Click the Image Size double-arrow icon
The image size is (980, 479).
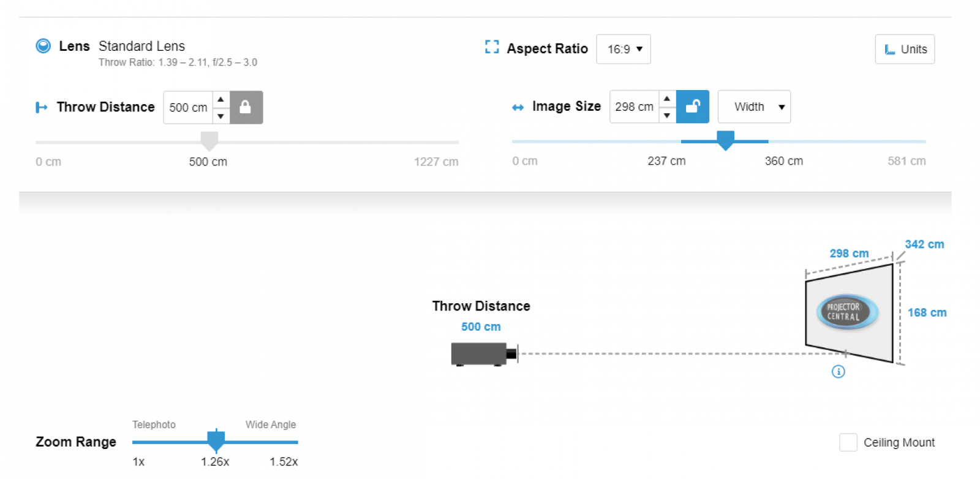pos(518,108)
